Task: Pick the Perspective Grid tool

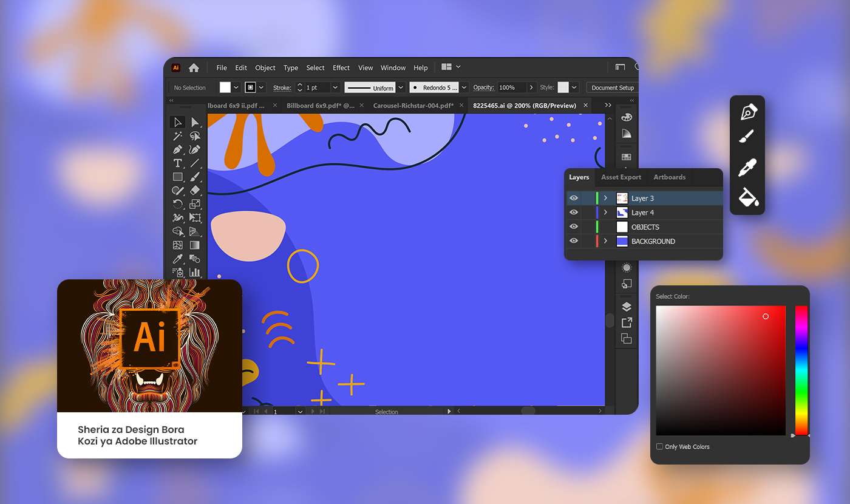Action: click(195, 231)
